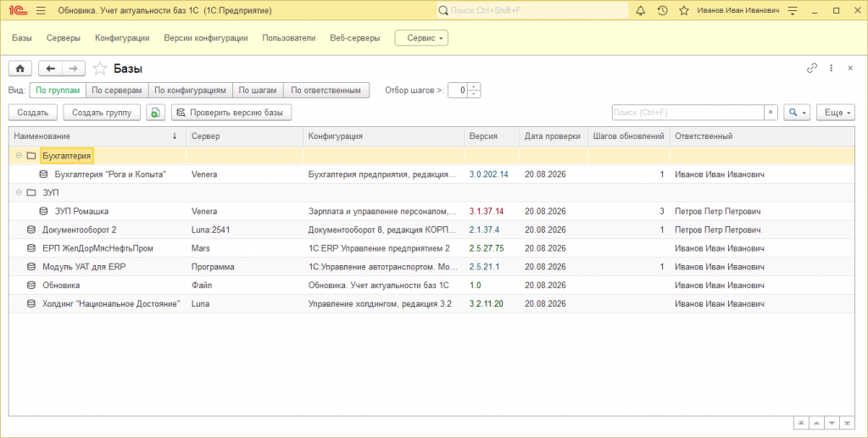Navigate back with the left arrow
This screenshot has height=438, width=868.
coord(50,69)
